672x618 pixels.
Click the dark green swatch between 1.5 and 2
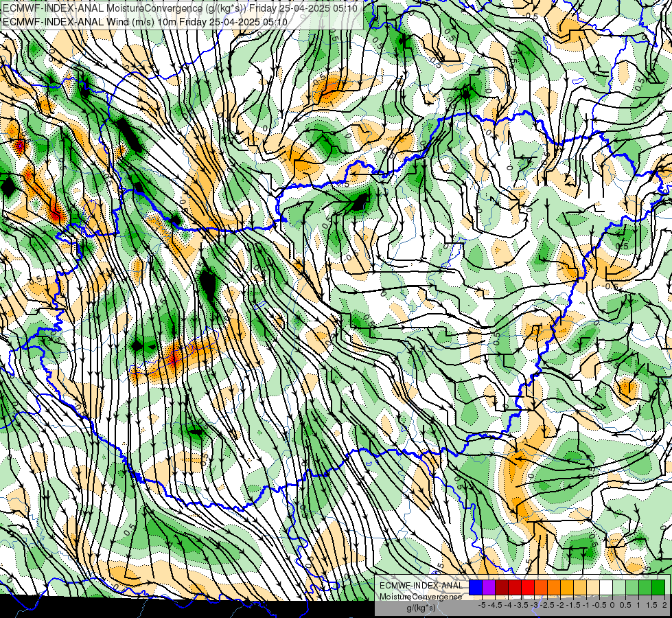(658, 588)
